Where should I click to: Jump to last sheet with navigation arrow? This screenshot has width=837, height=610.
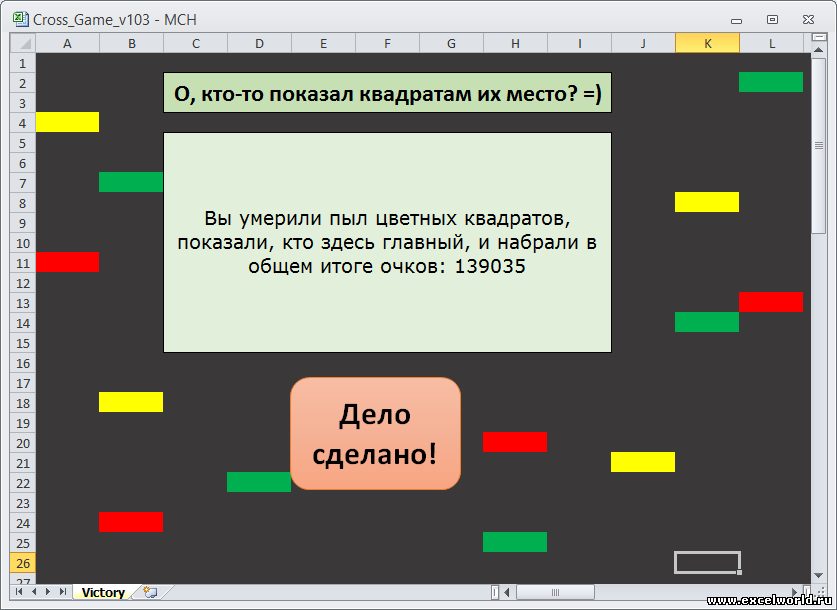[62, 592]
